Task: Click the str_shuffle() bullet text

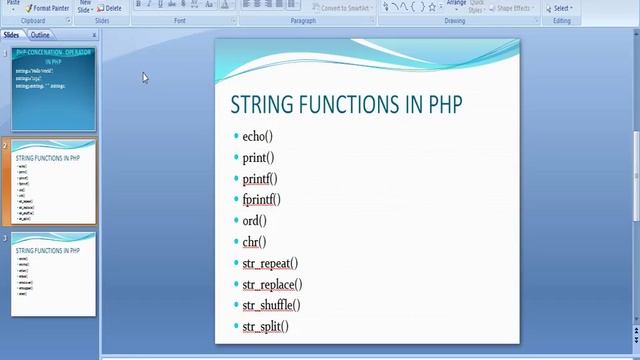Action: click(x=271, y=305)
